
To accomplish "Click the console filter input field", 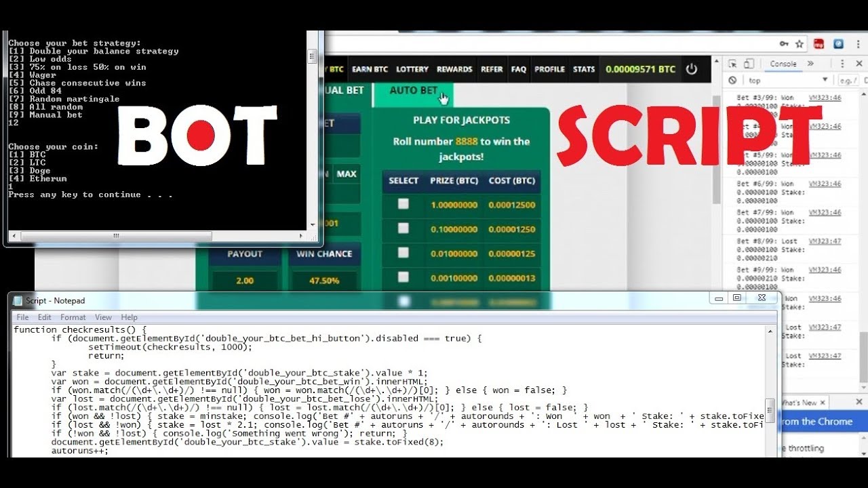I will pyautogui.click(x=848, y=80).
